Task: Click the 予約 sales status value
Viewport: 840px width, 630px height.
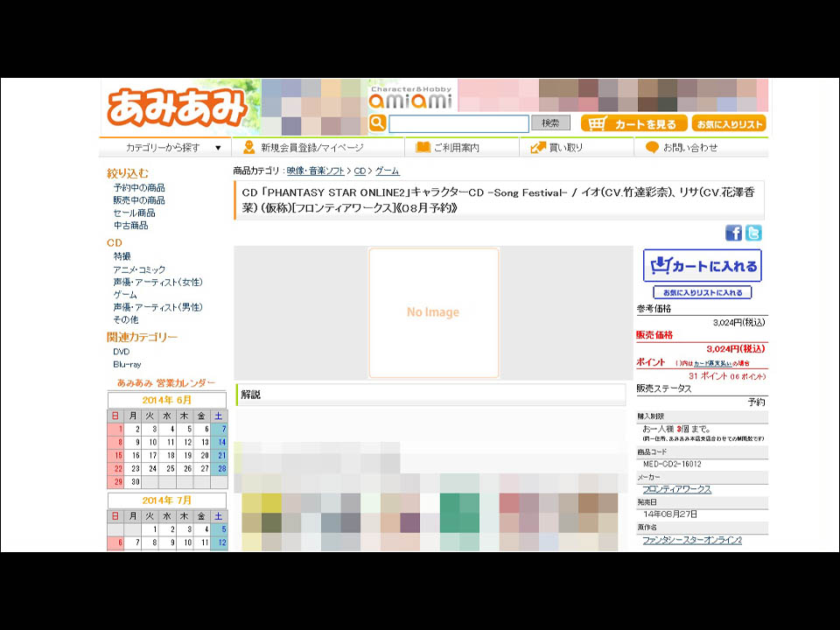Action: [x=756, y=402]
